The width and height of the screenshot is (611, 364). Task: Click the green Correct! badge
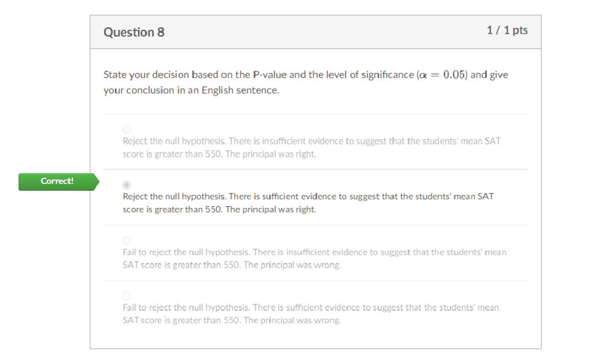58,181
